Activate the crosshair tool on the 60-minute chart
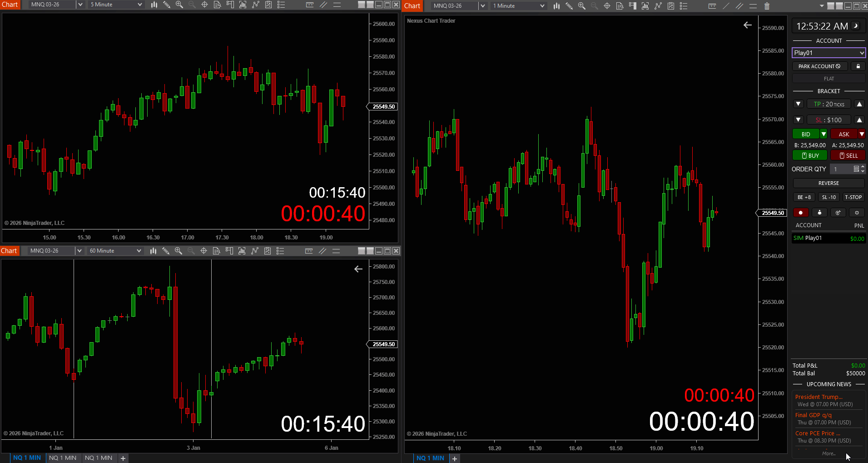 point(203,251)
